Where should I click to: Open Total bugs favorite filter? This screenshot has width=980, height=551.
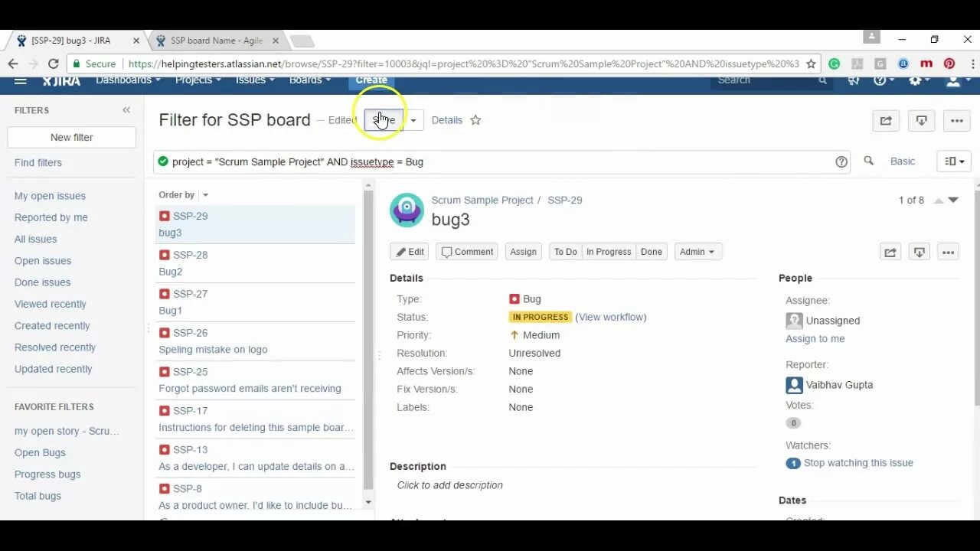click(38, 496)
